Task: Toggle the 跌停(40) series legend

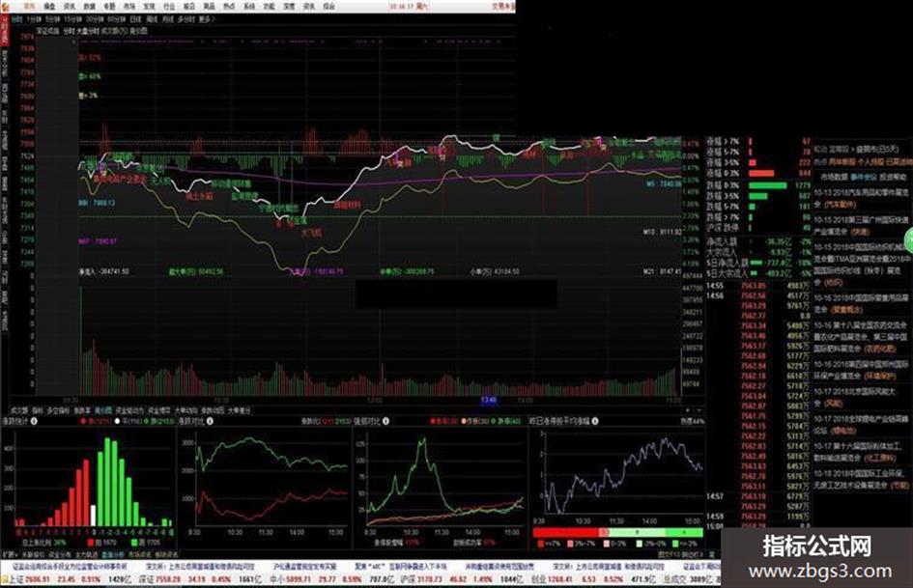Action: click(506, 421)
